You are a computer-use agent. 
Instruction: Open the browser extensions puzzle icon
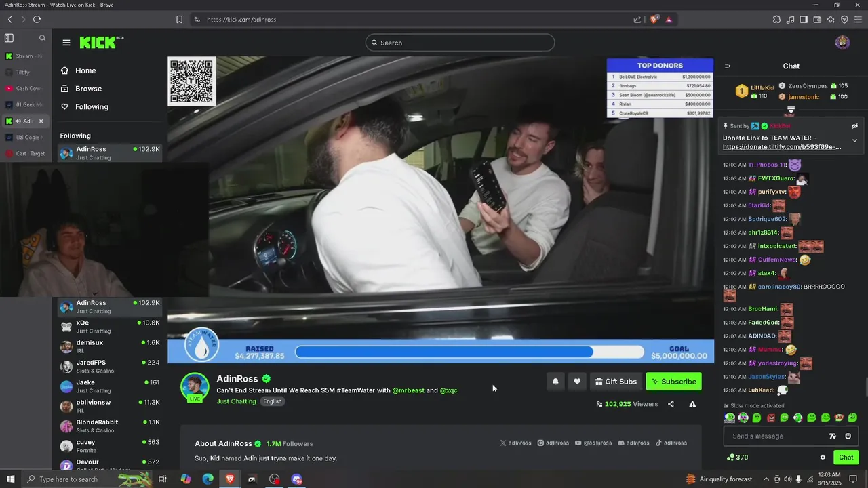point(777,20)
